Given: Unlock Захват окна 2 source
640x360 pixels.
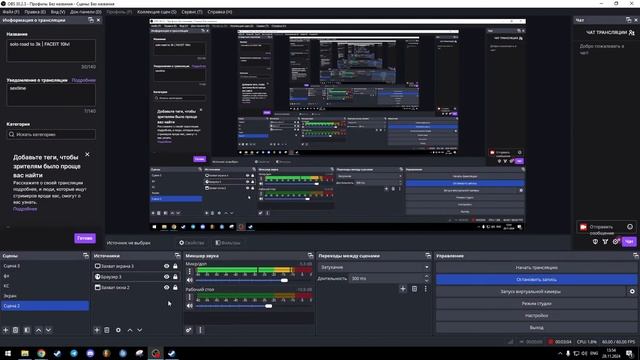Looking at the screenshot, I should point(175,287).
